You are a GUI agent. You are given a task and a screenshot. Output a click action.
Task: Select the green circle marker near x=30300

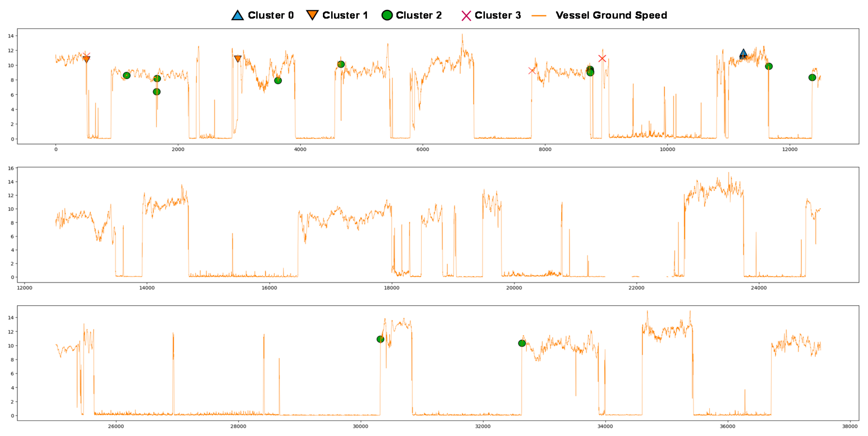(380, 339)
